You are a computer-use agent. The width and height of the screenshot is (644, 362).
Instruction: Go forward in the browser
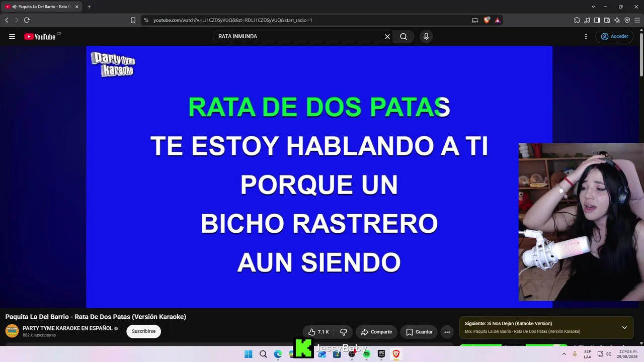17,20
